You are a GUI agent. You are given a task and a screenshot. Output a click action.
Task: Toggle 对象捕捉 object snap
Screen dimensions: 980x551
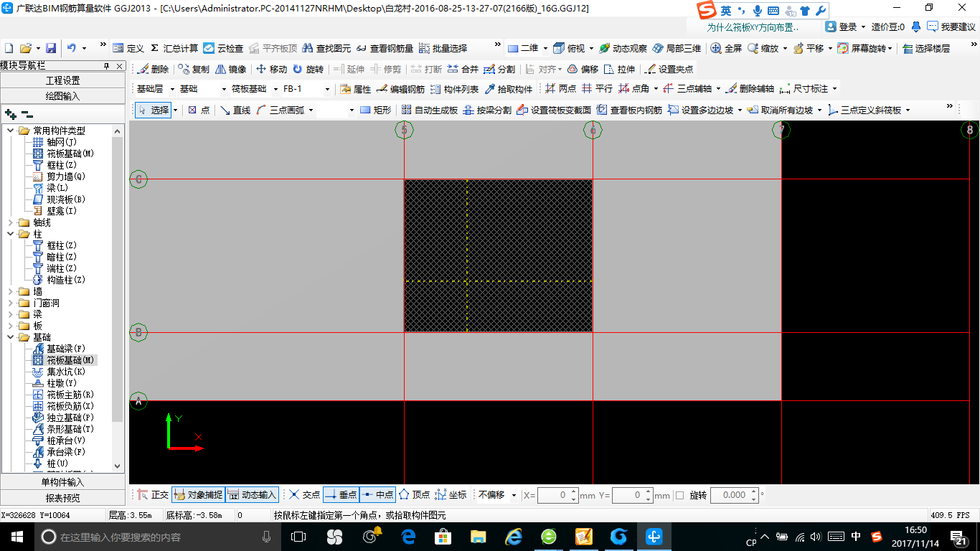pyautogui.click(x=197, y=495)
